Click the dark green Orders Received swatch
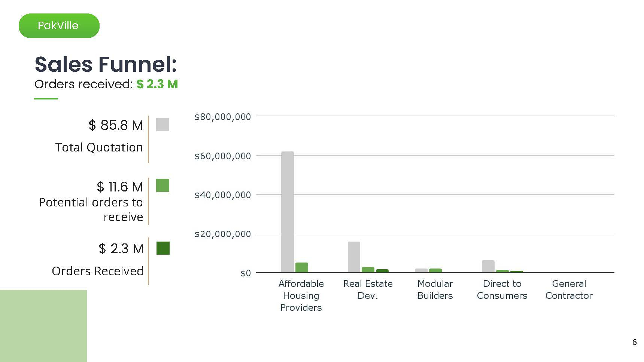This screenshot has height=362, width=644. (x=163, y=248)
